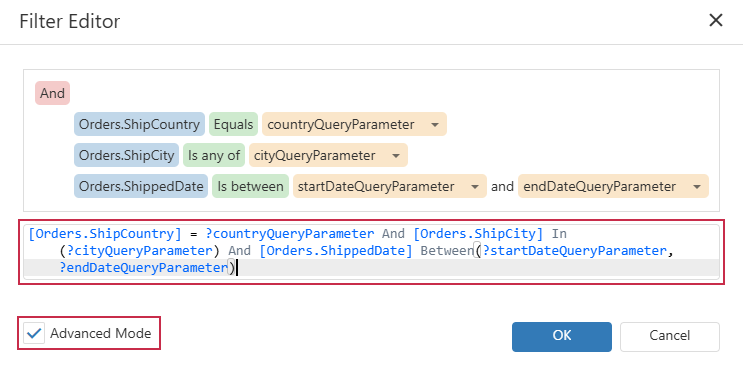This screenshot has height=375, width=743.
Task: Select the Orders.ShippedDate field tag
Action: click(x=141, y=186)
